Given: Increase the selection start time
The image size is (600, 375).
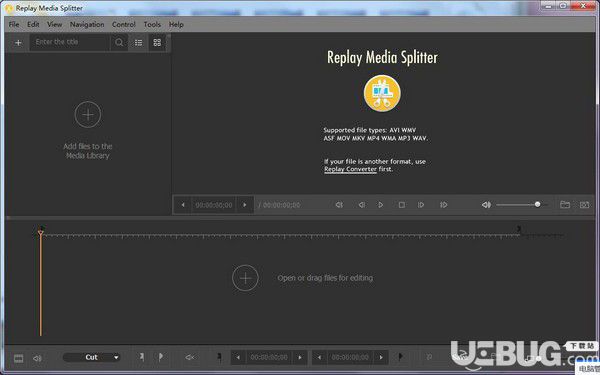Looking at the screenshot, I should click(300, 357).
